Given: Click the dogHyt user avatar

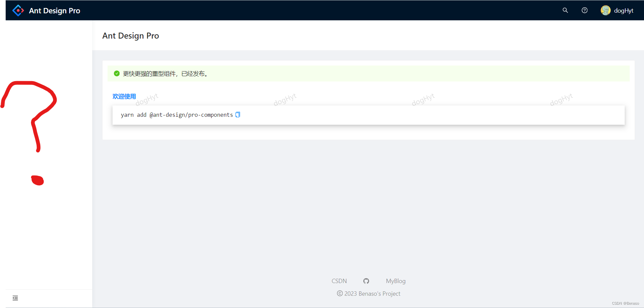Looking at the screenshot, I should (x=605, y=10).
